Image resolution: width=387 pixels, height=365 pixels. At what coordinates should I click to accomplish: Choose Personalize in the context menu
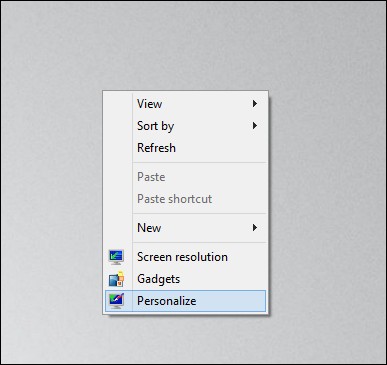185,301
